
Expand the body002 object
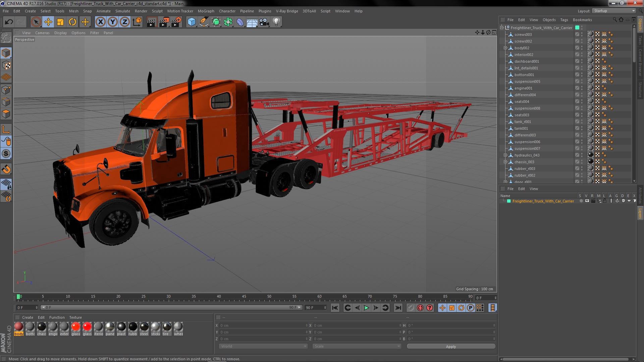coord(505,48)
